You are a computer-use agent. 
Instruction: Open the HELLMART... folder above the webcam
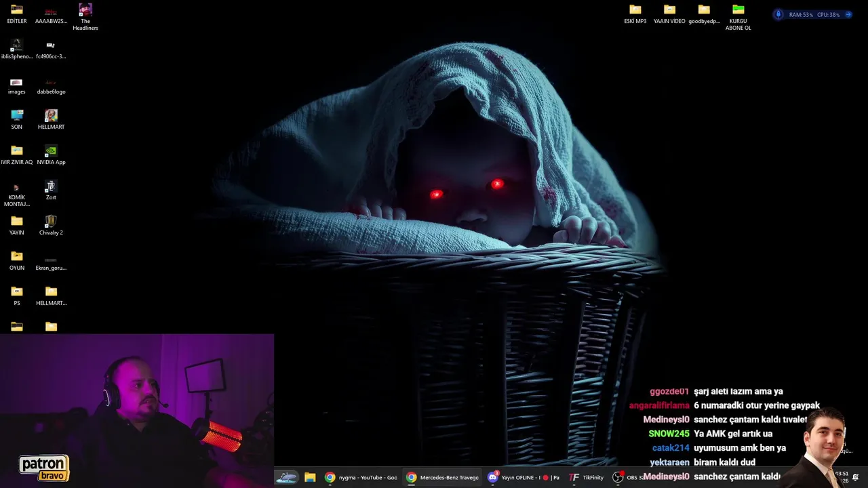point(51,296)
